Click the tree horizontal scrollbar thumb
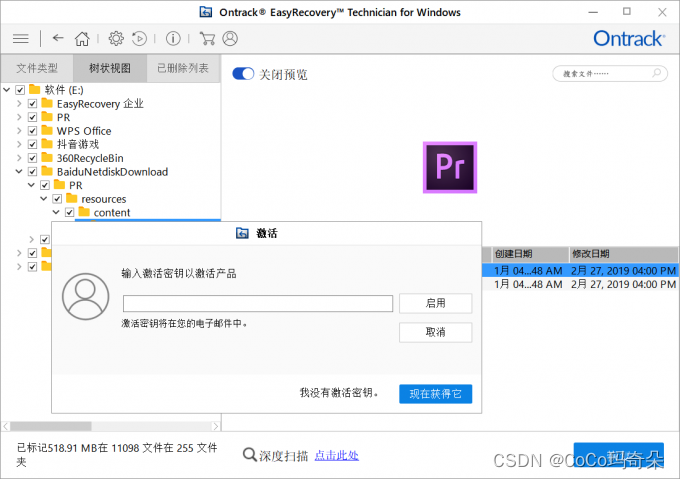The image size is (680, 479). tap(51, 426)
